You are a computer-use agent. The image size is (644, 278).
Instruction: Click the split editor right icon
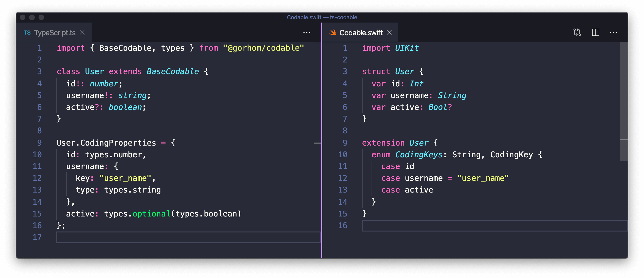[595, 32]
